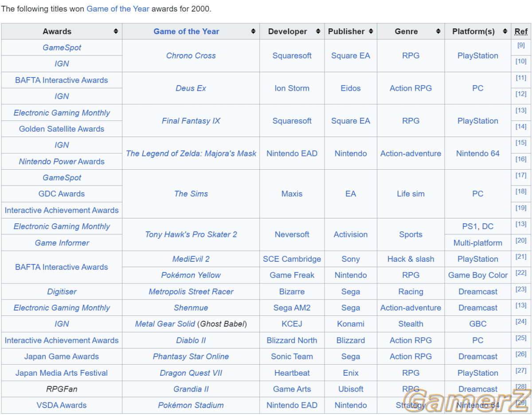Open Japan Game Awards link

coord(62,357)
